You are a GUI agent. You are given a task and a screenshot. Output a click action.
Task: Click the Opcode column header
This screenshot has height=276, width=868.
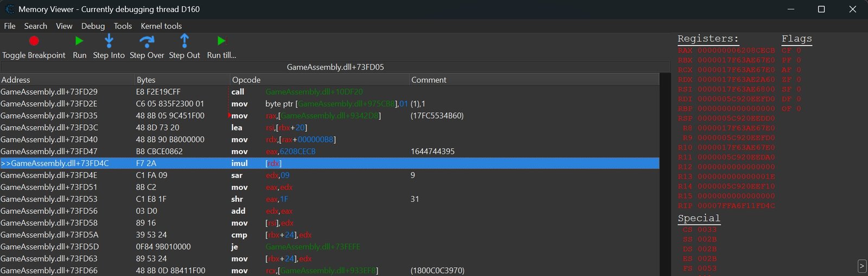click(x=320, y=80)
